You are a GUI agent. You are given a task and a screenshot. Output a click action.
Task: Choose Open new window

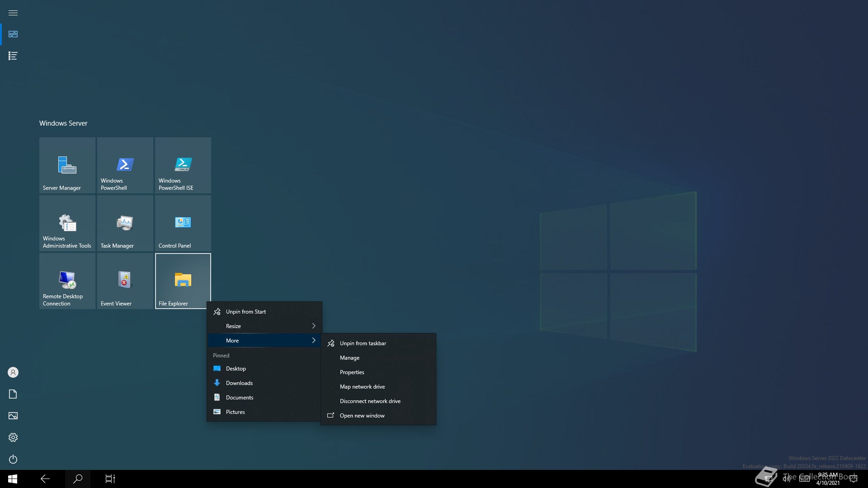click(378, 416)
